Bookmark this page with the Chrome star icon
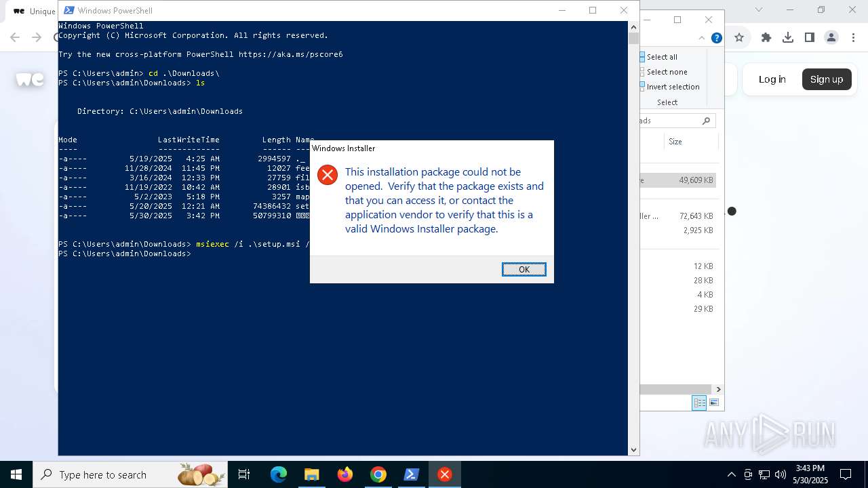868x488 pixels. click(x=739, y=38)
